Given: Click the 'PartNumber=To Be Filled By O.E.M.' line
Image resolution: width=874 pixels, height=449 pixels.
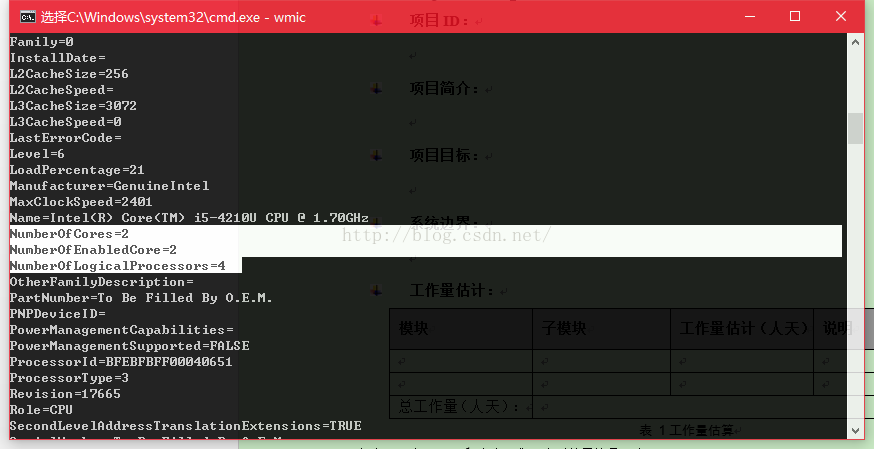Looking at the screenshot, I should coord(141,297).
